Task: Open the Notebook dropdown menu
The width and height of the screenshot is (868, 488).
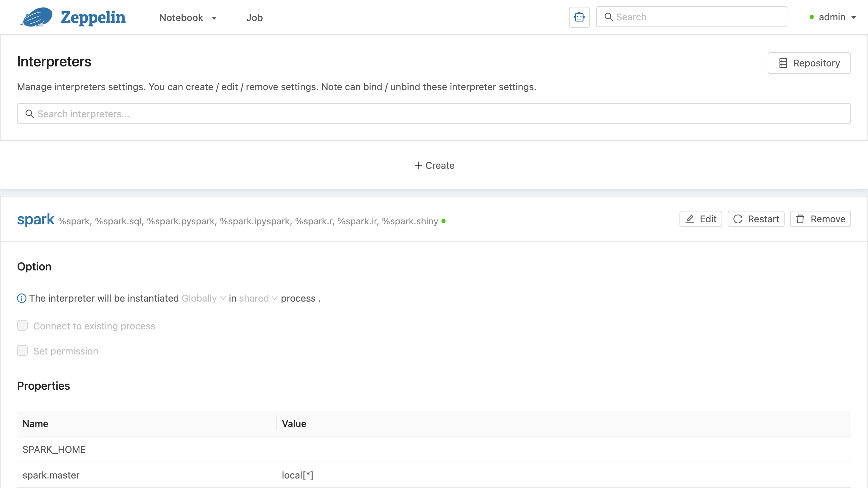Action: [x=188, y=18]
